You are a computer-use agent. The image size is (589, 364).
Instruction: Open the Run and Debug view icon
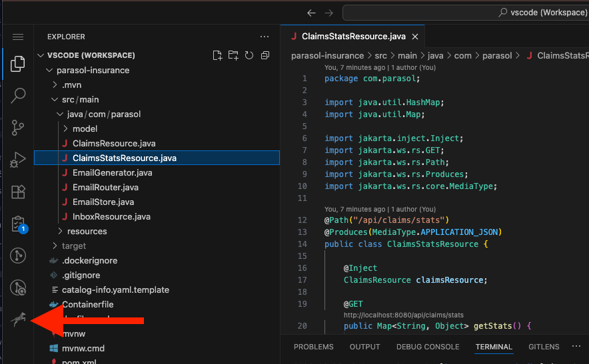pyautogui.click(x=17, y=160)
